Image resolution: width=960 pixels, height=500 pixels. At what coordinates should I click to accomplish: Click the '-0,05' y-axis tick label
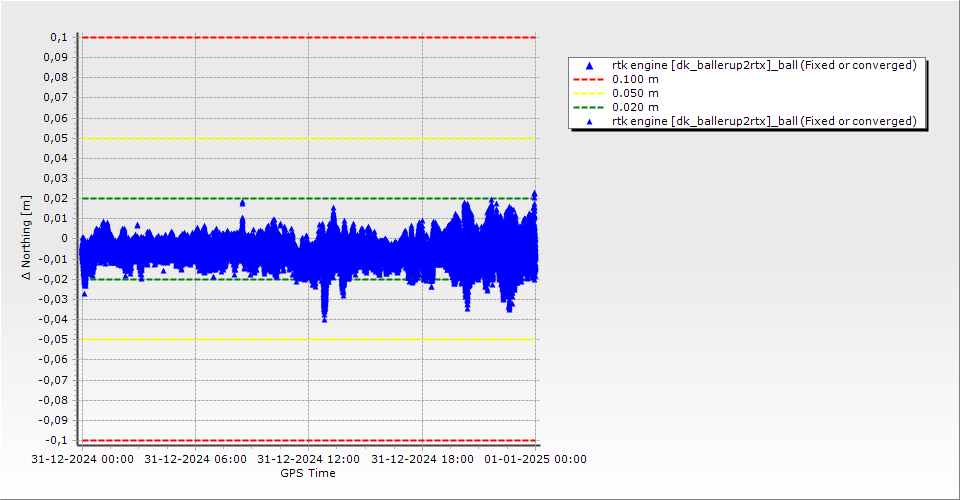53,340
